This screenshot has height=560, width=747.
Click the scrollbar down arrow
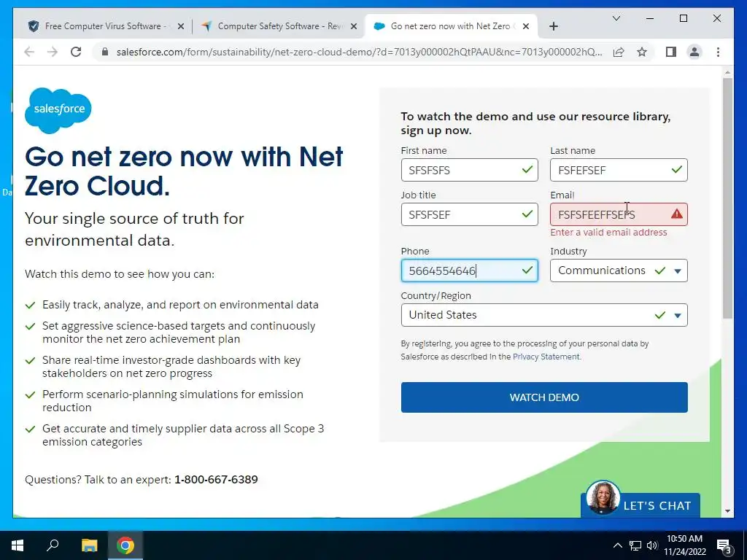coord(727,511)
